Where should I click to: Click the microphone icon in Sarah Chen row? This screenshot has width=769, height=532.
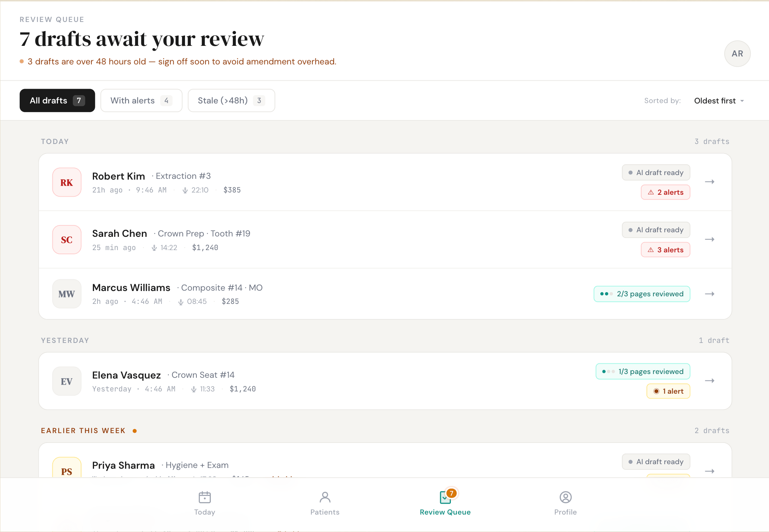pyautogui.click(x=154, y=248)
